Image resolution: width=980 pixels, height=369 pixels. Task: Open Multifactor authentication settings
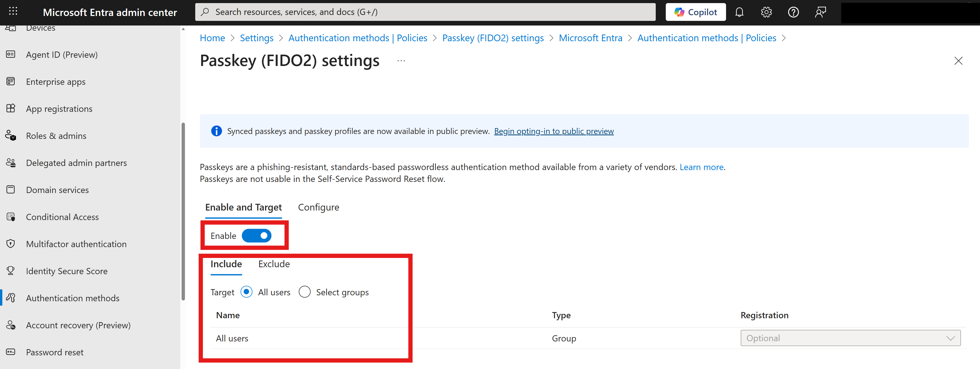pyautogui.click(x=76, y=244)
